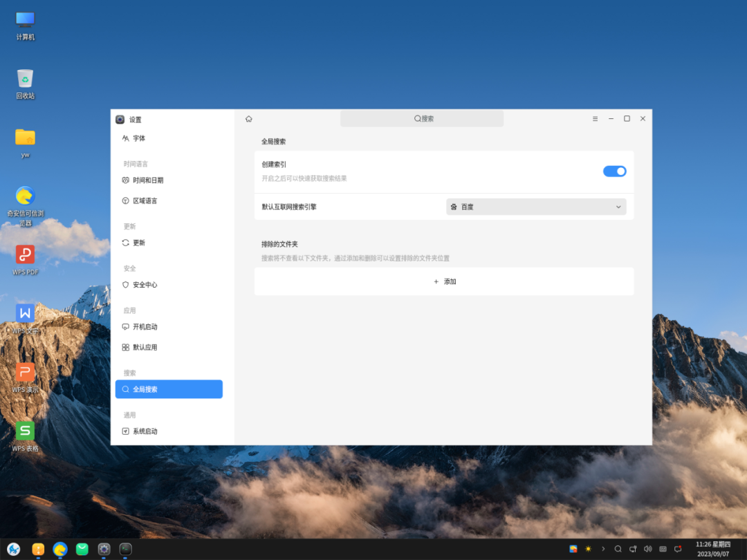This screenshot has width=747, height=560.
Task: Click the volume icon in system tray
Action: [x=647, y=549]
